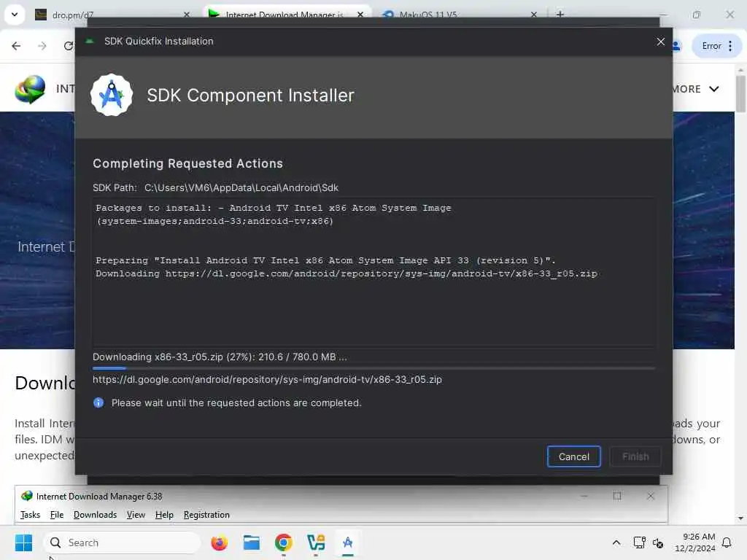747x560 pixels.
Task: Click the muted volume tray icon
Action: point(658,542)
